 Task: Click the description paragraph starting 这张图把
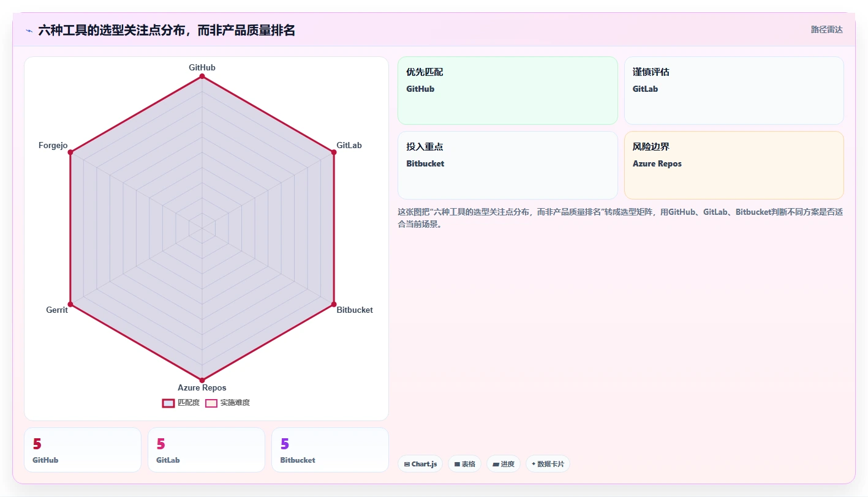click(x=620, y=218)
